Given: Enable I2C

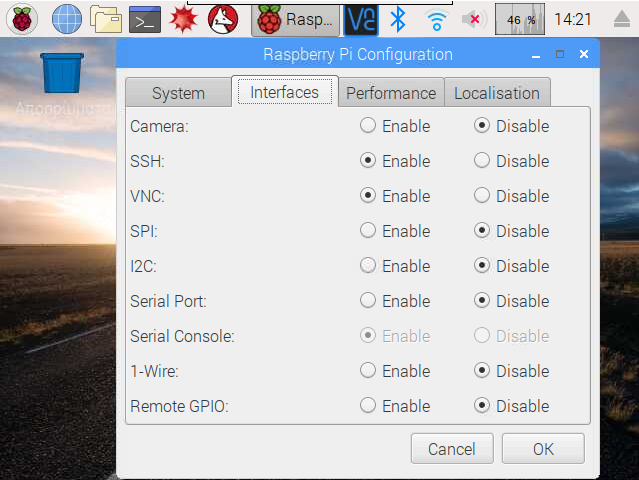Looking at the screenshot, I should pos(395,266).
